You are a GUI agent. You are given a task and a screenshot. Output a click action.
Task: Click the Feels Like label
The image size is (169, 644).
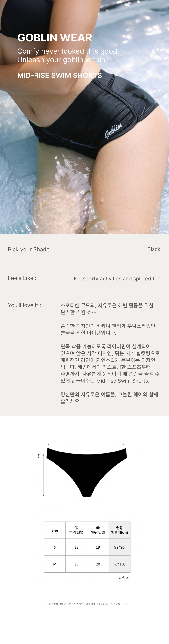coord(22,278)
